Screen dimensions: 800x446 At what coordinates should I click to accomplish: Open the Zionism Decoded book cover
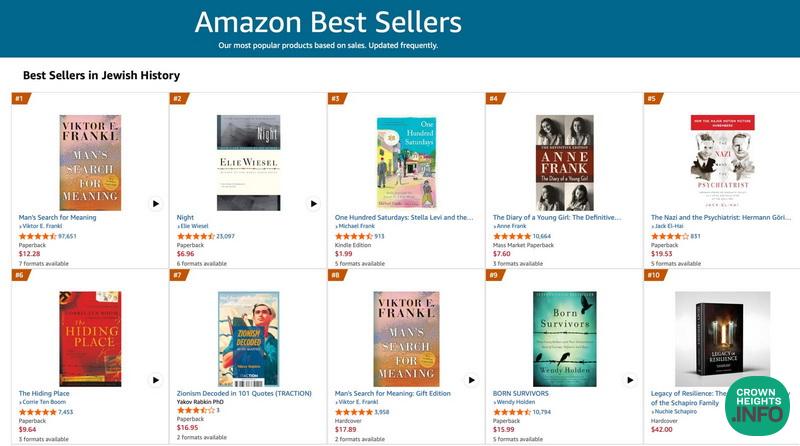[248, 339]
